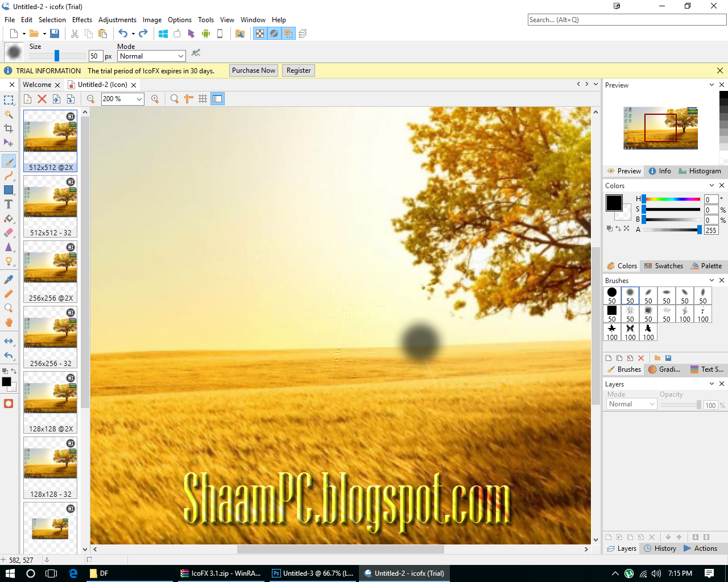Toggle the selection overlay toolbar button
728x582 pixels.
coord(289,34)
